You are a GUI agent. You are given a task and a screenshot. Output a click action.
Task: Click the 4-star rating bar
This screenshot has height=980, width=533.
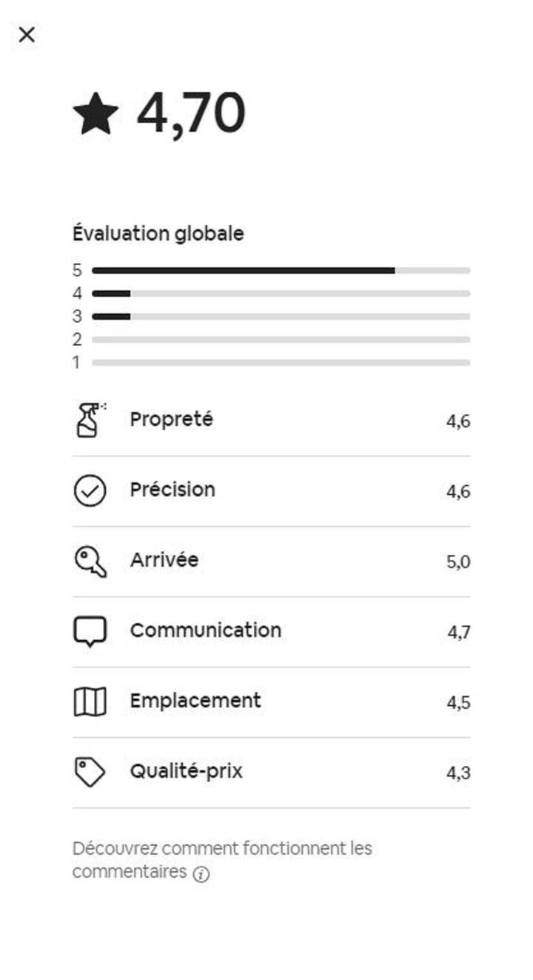pos(281,293)
